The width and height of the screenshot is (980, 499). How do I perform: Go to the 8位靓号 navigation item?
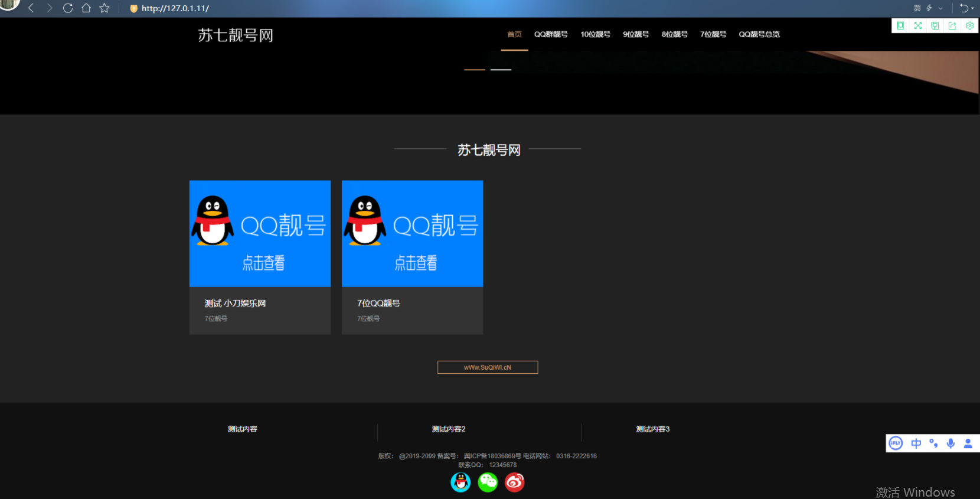click(x=674, y=34)
